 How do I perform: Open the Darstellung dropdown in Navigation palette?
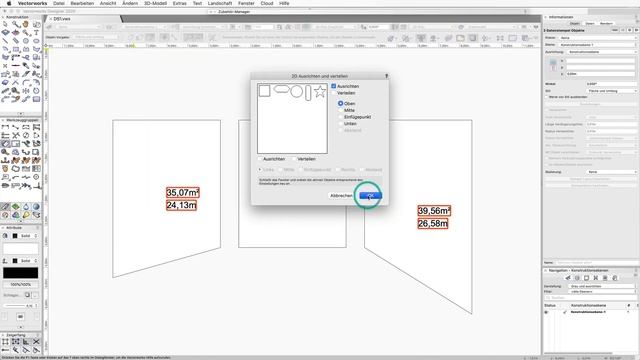coord(602,286)
